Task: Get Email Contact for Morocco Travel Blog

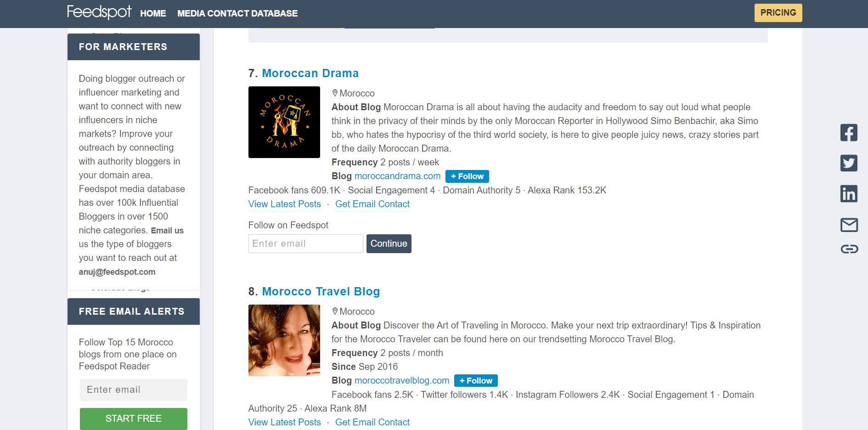Action: (x=372, y=423)
